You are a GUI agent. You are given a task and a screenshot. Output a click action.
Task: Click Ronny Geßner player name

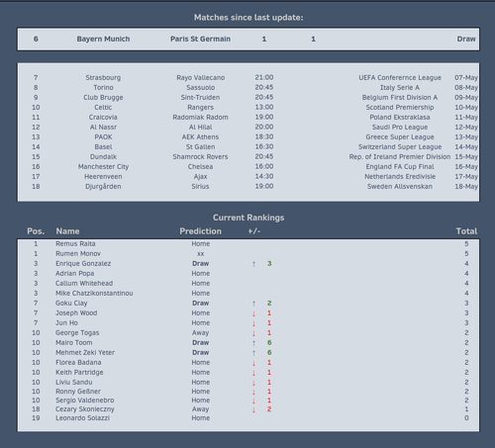tap(78, 392)
